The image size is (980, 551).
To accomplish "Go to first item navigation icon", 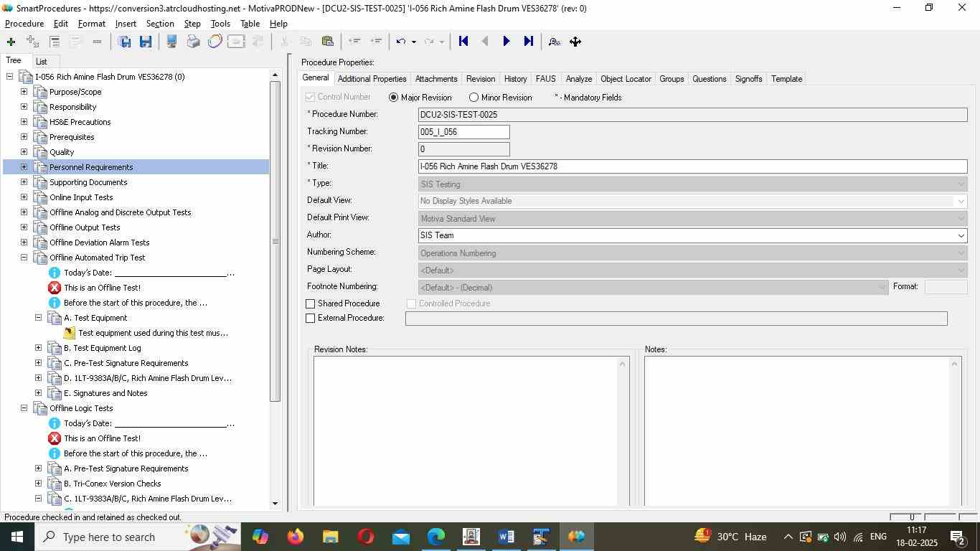I will 463,42.
